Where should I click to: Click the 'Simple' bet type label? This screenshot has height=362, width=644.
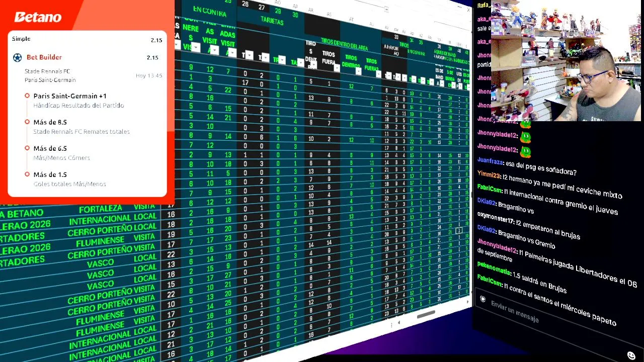[21, 39]
